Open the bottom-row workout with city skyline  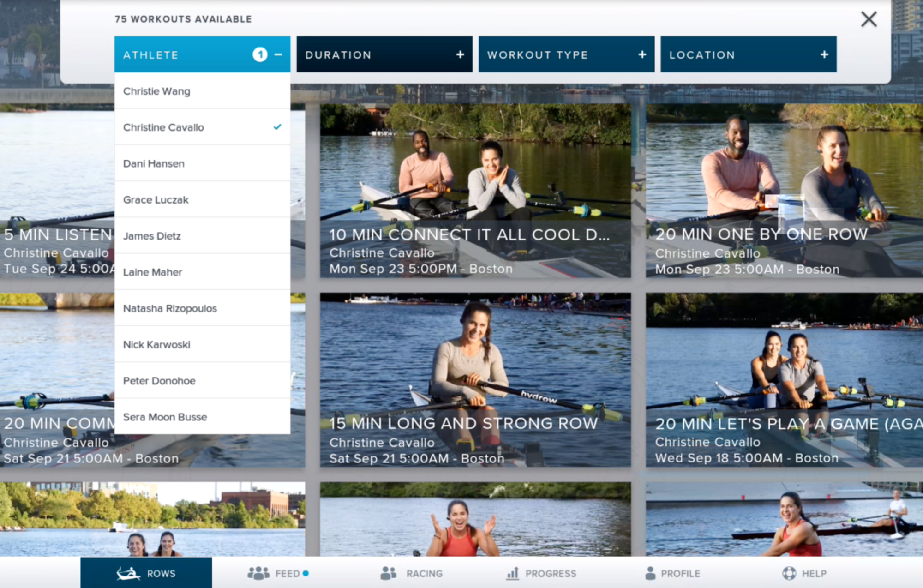click(x=152, y=519)
